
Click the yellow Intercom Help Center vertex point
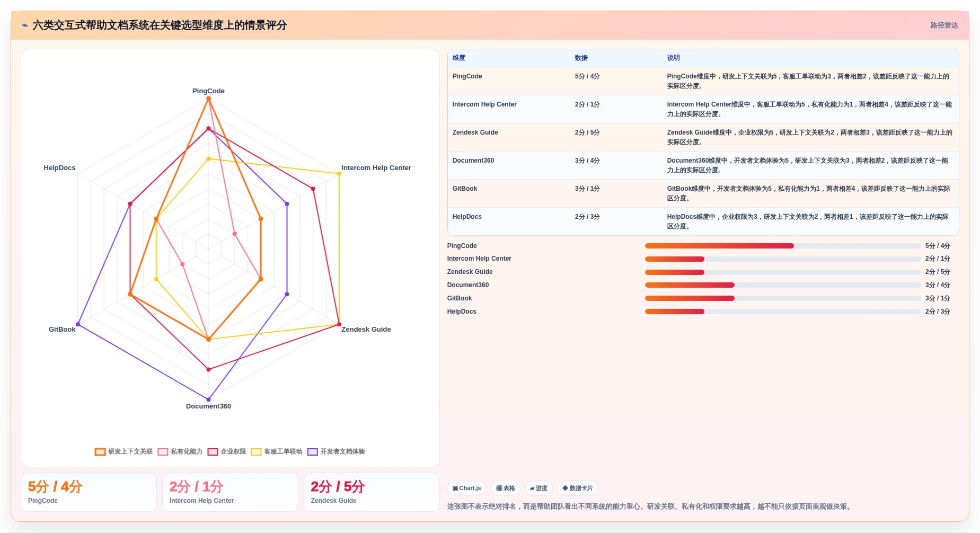tap(339, 174)
